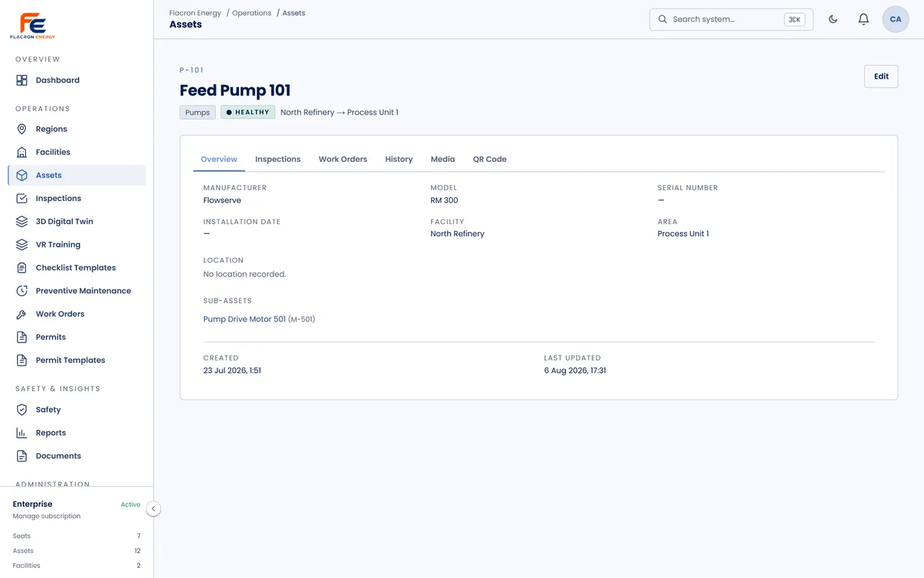Click the Inspections checkbox icon
924x578 pixels.
tap(22, 199)
